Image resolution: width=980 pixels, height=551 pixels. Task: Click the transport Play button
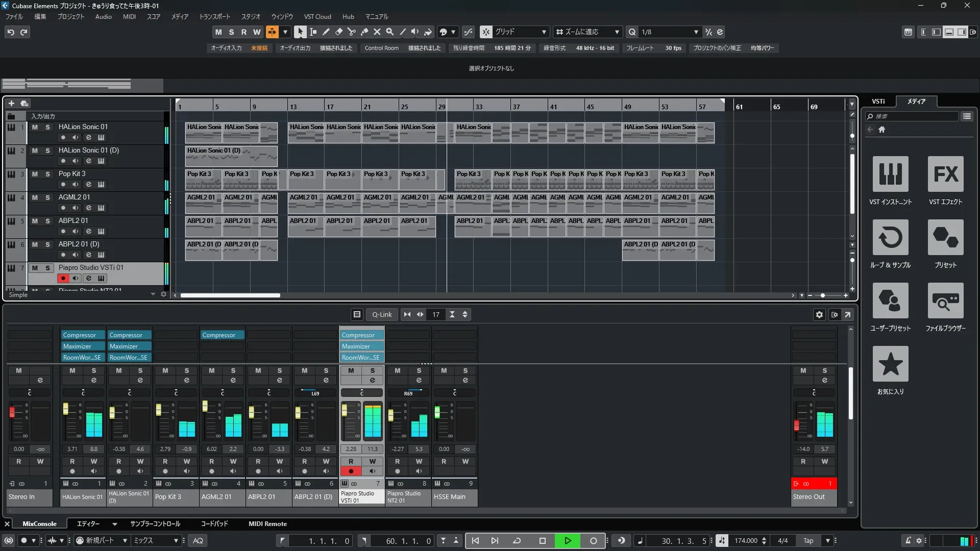(568, 541)
